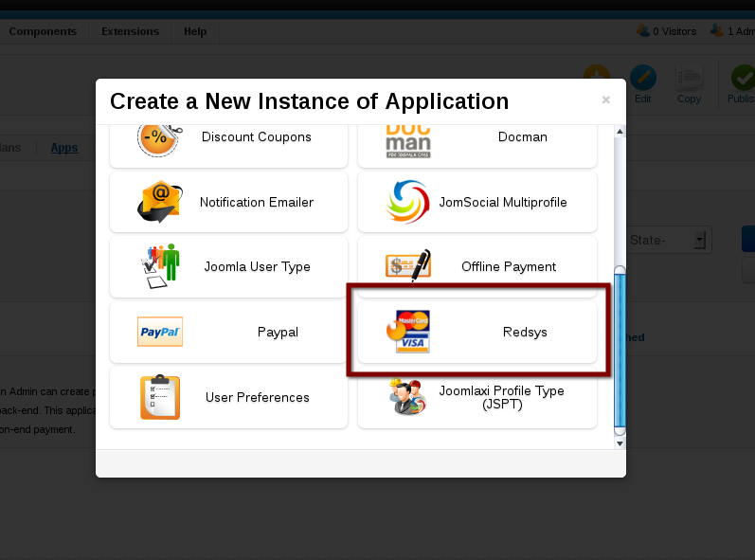Click the Docman logo icon
The image size is (755, 560).
pyautogui.click(x=408, y=141)
